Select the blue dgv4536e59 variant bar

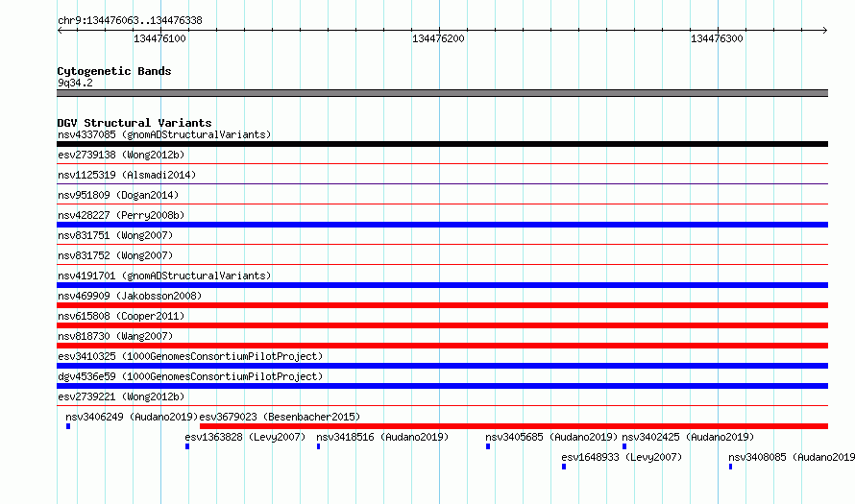pyautogui.click(x=442, y=386)
